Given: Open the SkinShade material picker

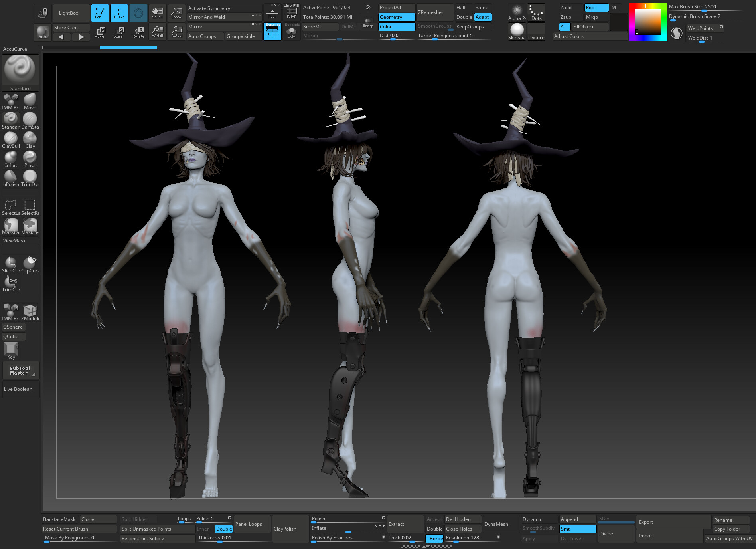Looking at the screenshot, I should click(516, 30).
